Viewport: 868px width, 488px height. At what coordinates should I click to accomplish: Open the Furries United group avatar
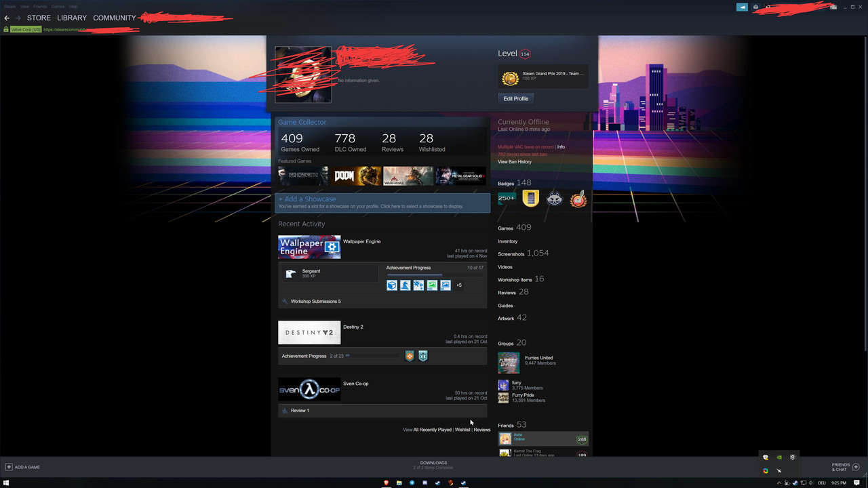click(x=509, y=363)
